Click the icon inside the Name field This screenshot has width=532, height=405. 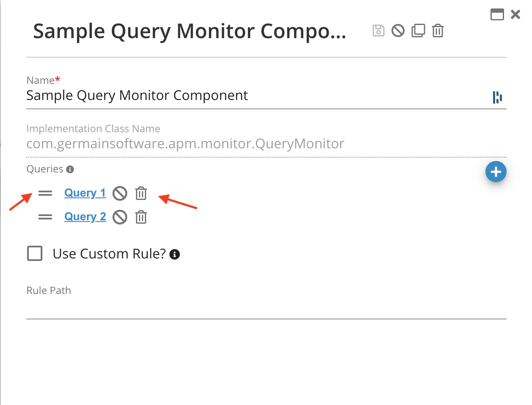497,97
